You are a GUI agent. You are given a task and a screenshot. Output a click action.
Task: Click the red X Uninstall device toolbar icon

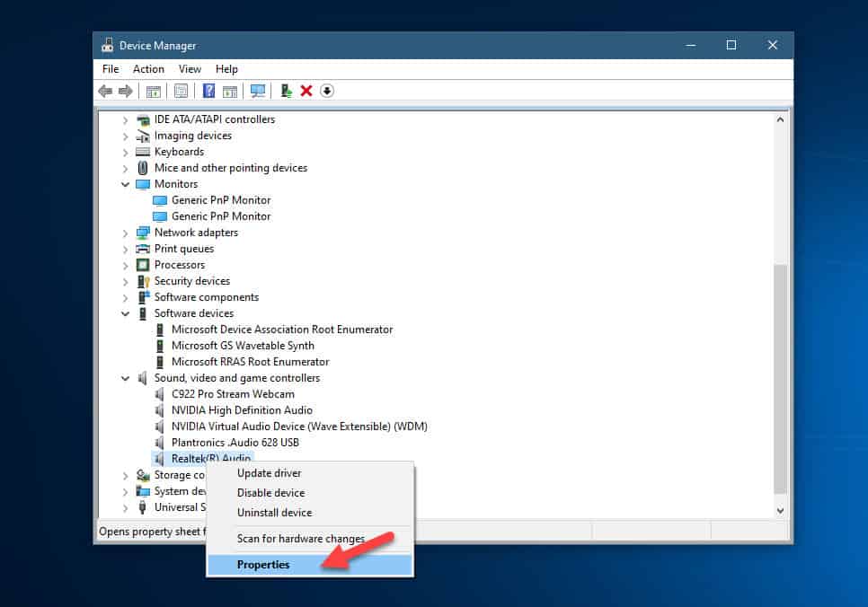click(306, 91)
